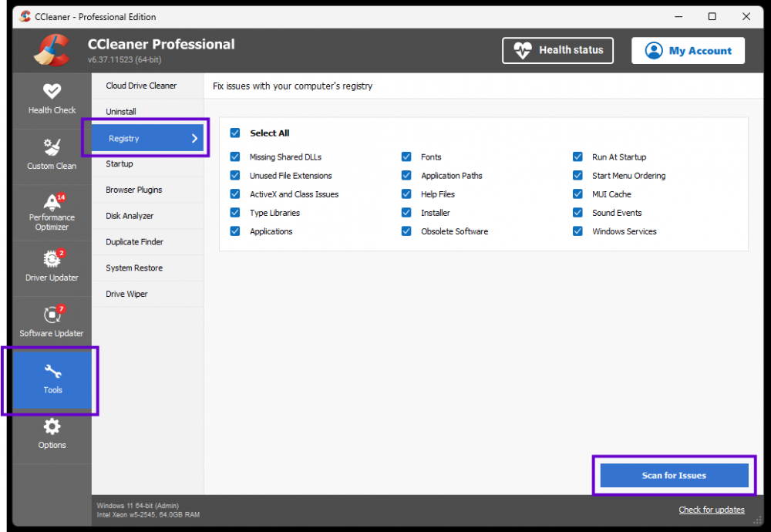Toggle the Type Libraries checkbox
The width and height of the screenshot is (771, 532).
pyautogui.click(x=235, y=212)
